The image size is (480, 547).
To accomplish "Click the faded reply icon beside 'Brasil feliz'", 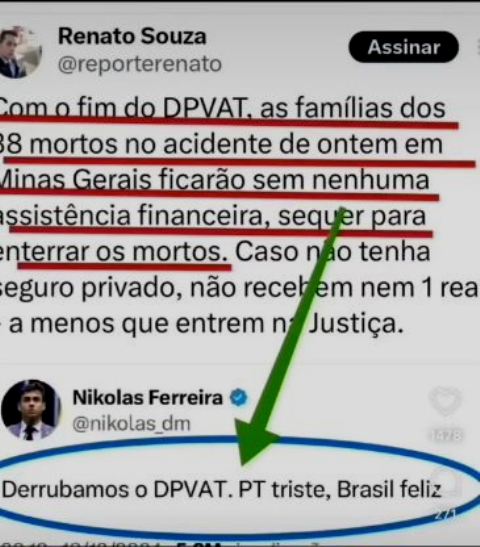I will click(446, 485).
